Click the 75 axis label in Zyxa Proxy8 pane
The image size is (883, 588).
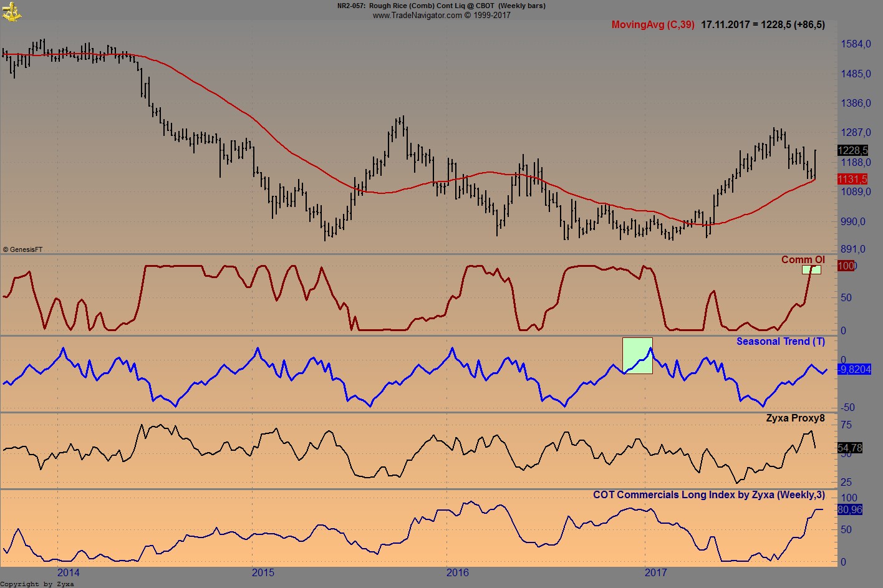coord(846,425)
